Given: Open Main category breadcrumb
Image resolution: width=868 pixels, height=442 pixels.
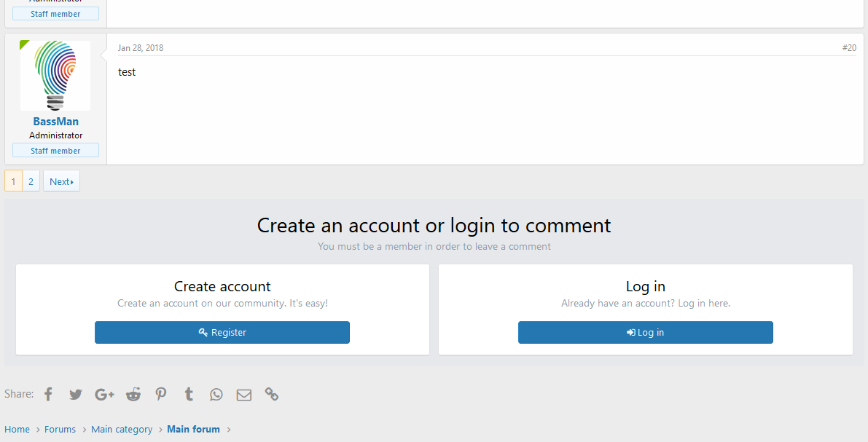Looking at the screenshot, I should click(x=122, y=430).
